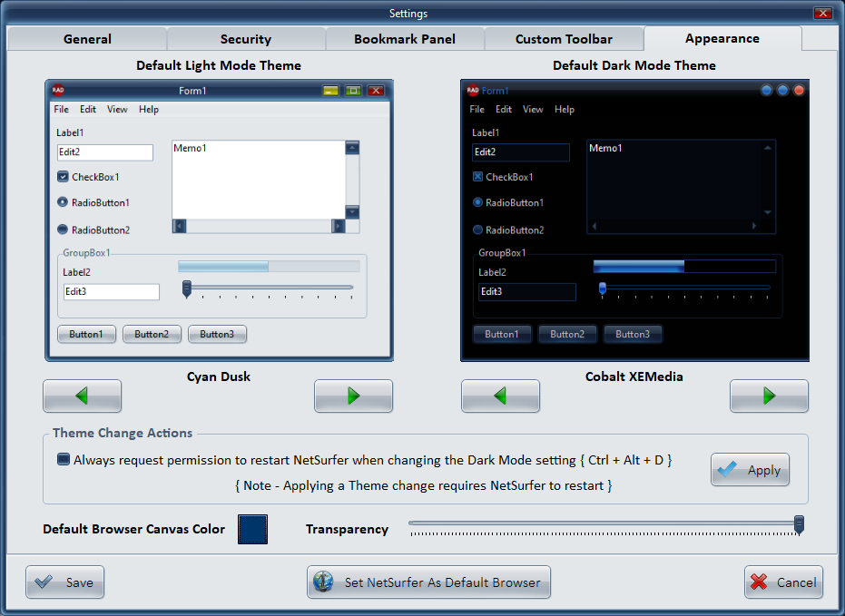This screenshot has height=616, width=845.
Task: Save the settings
Action: tap(64, 582)
